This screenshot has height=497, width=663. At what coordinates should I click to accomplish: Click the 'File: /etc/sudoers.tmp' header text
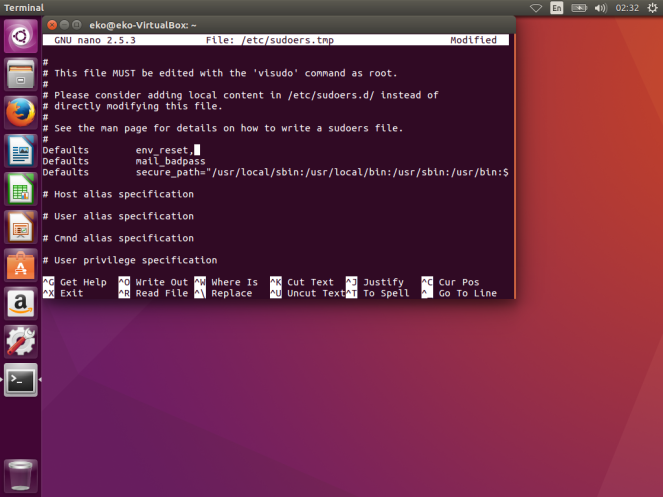point(270,40)
